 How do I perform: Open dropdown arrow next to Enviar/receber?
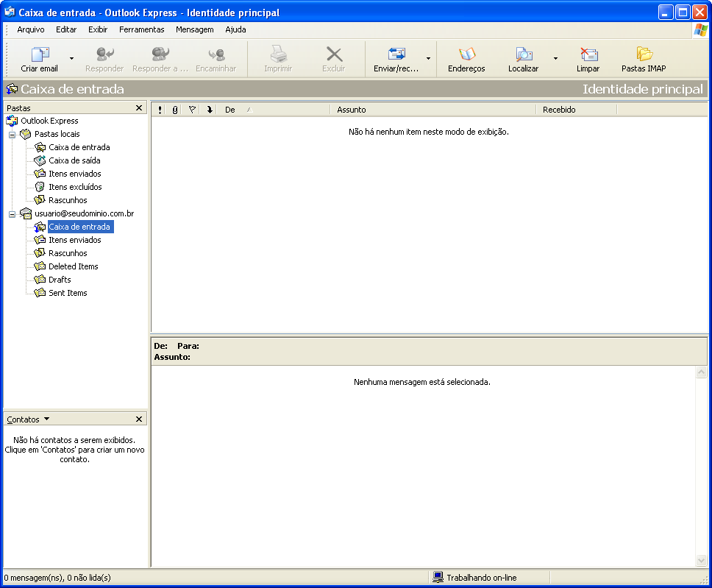click(428, 58)
